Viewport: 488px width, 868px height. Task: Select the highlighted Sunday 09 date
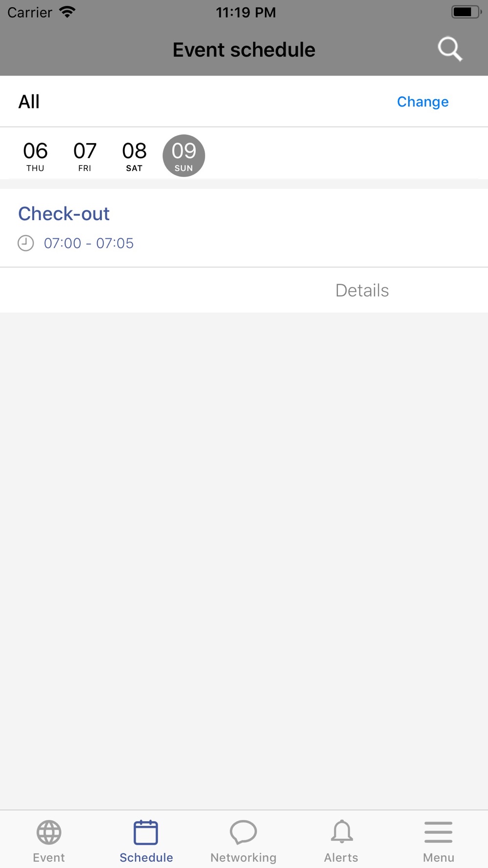click(183, 156)
